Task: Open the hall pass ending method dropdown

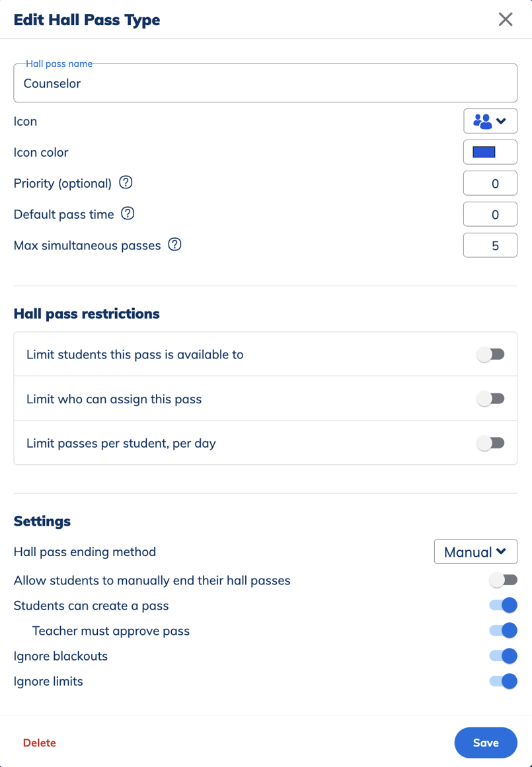Action: pos(475,551)
